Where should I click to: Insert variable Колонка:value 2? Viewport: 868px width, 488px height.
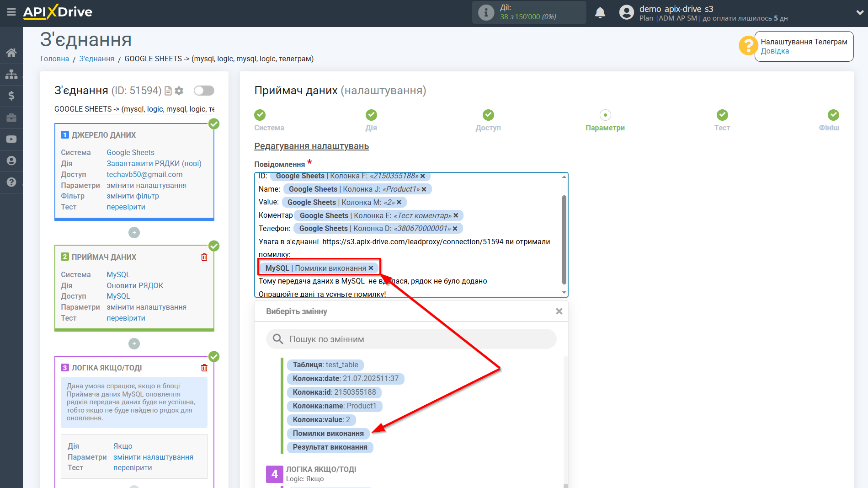click(321, 420)
